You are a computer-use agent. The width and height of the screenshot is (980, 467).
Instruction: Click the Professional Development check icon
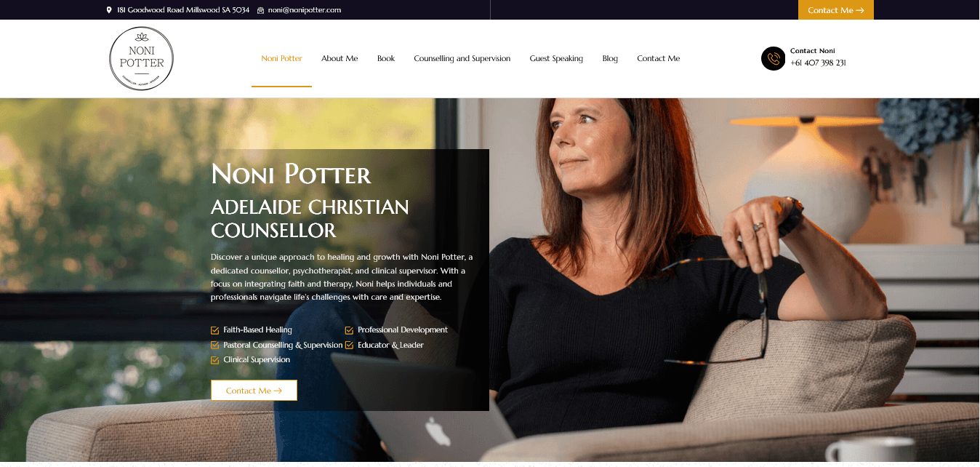[349, 330]
